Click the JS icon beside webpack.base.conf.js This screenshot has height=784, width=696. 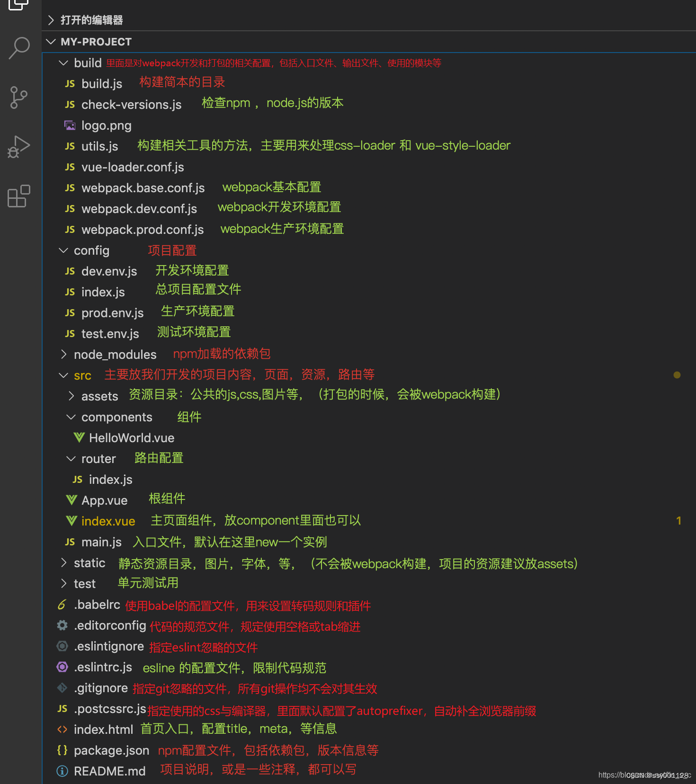click(x=70, y=188)
